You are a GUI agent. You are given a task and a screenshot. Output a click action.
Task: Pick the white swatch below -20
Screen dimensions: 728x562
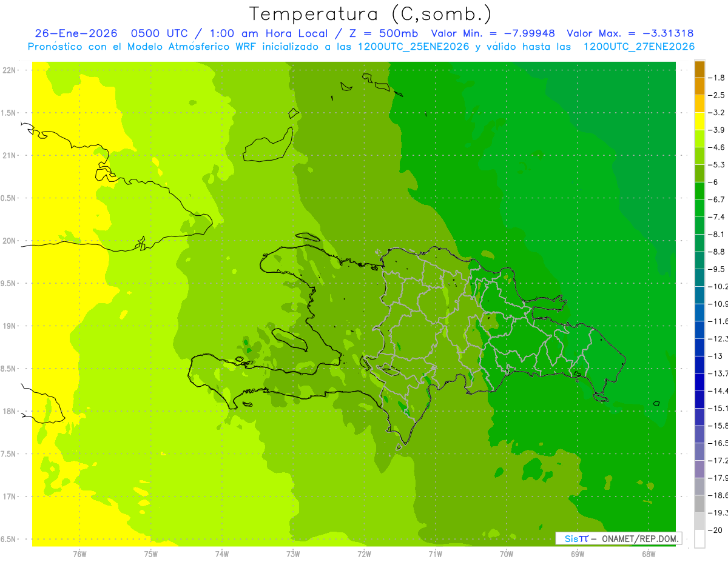(x=699, y=539)
